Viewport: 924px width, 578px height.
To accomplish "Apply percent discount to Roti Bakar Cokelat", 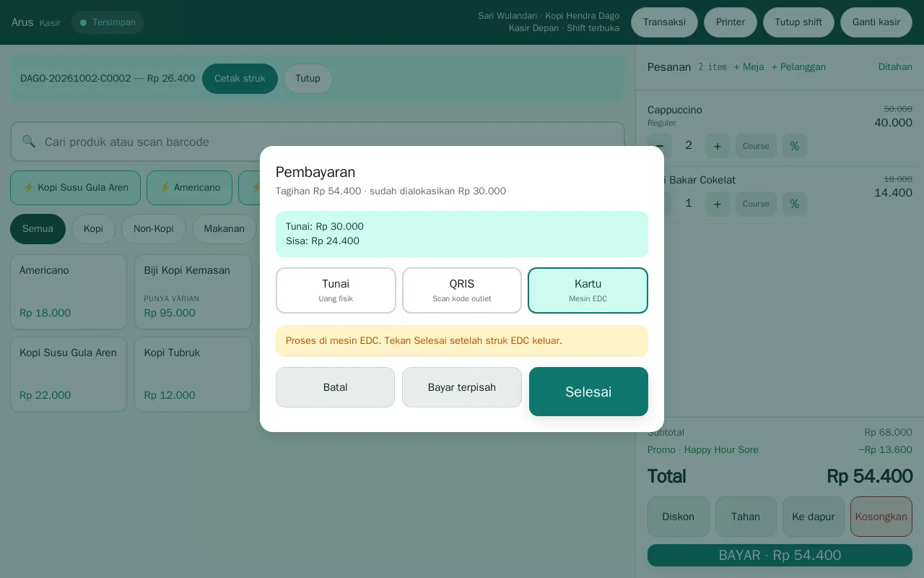I will 795,204.
